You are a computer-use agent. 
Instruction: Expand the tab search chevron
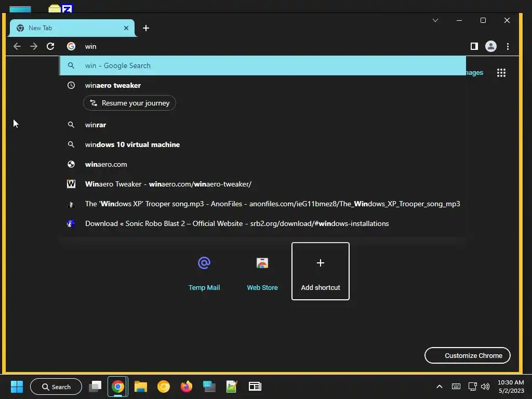click(x=435, y=20)
